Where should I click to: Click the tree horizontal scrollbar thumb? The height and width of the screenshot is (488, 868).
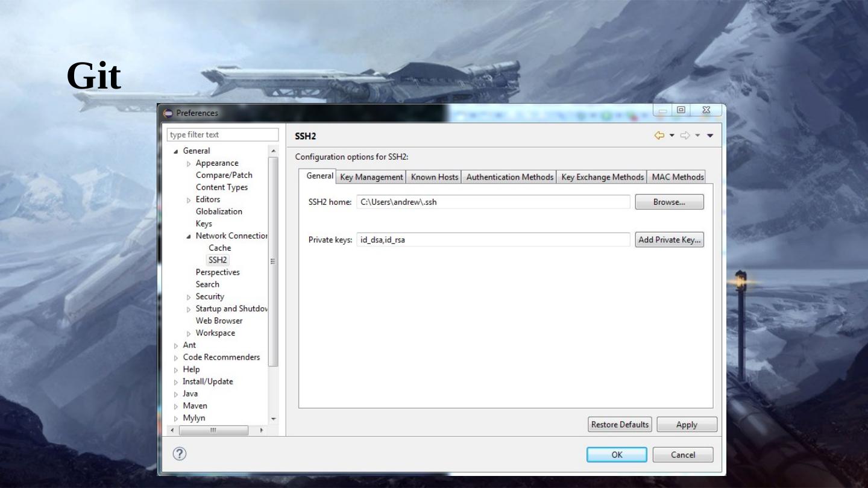click(x=213, y=430)
